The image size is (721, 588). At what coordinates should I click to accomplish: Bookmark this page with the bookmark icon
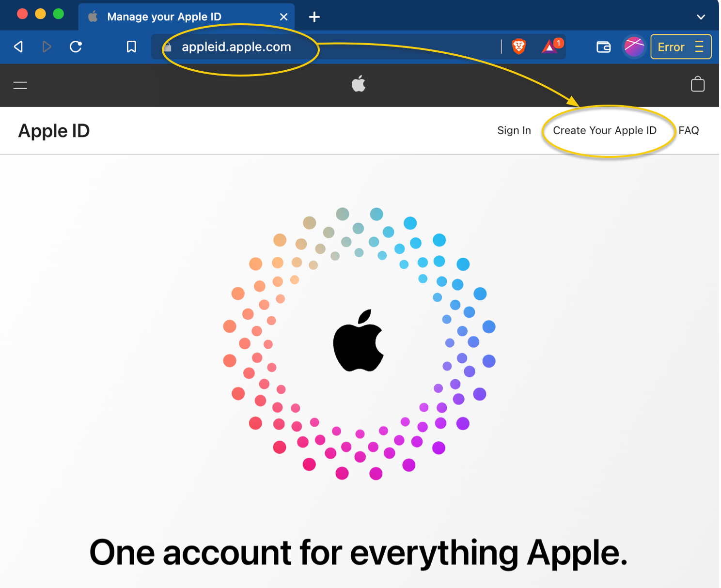click(x=131, y=46)
